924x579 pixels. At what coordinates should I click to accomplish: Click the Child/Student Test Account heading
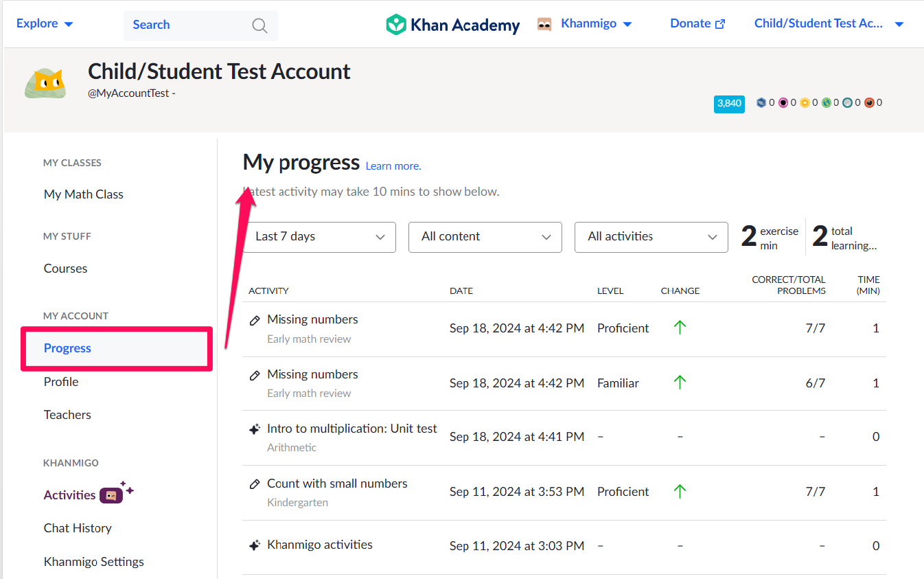tap(220, 71)
